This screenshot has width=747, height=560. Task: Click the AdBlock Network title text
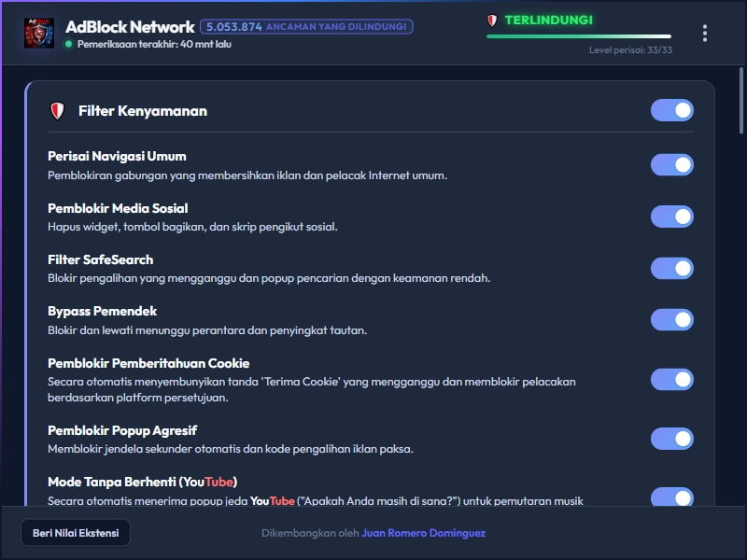[130, 27]
